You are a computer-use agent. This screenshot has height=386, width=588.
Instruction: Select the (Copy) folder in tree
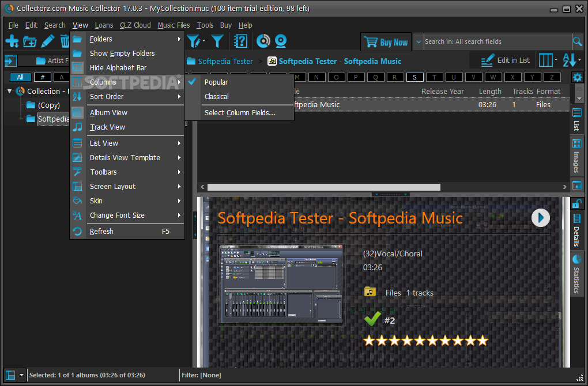49,105
